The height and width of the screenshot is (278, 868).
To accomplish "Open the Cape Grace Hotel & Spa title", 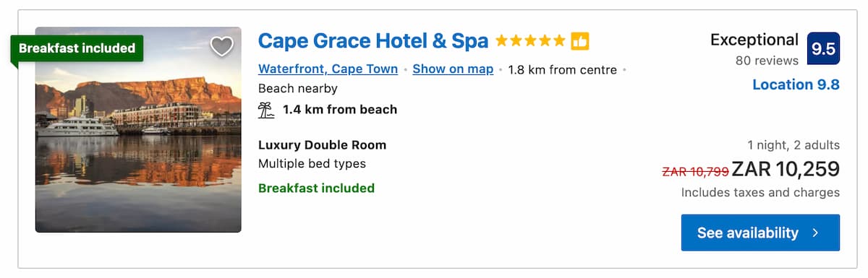I will click(373, 41).
